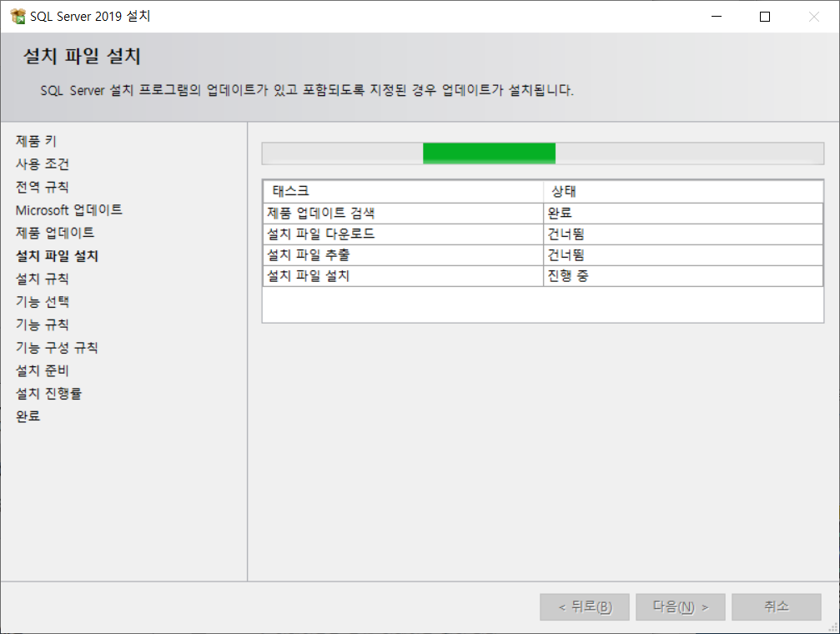The image size is (840, 634).
Task: Minimize the SQL Server 2019 setup window
Action: pyautogui.click(x=717, y=17)
